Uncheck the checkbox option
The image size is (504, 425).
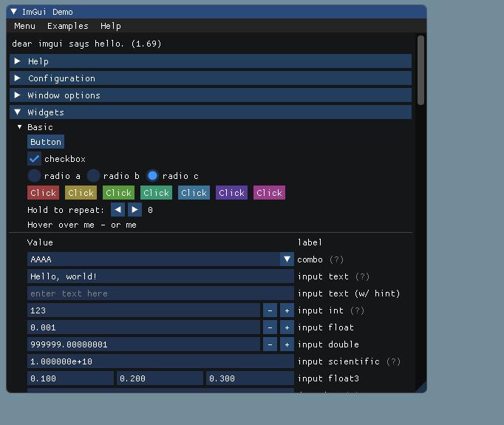pyautogui.click(x=35, y=159)
